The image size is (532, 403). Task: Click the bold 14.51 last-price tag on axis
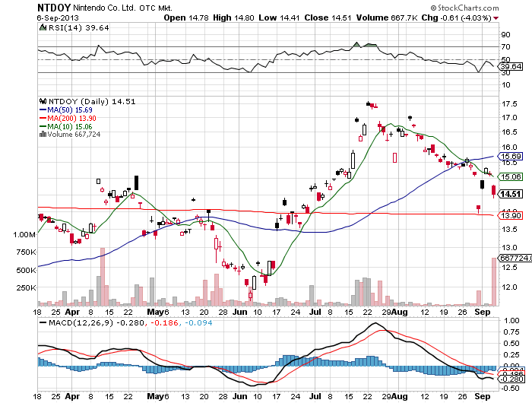click(511, 194)
